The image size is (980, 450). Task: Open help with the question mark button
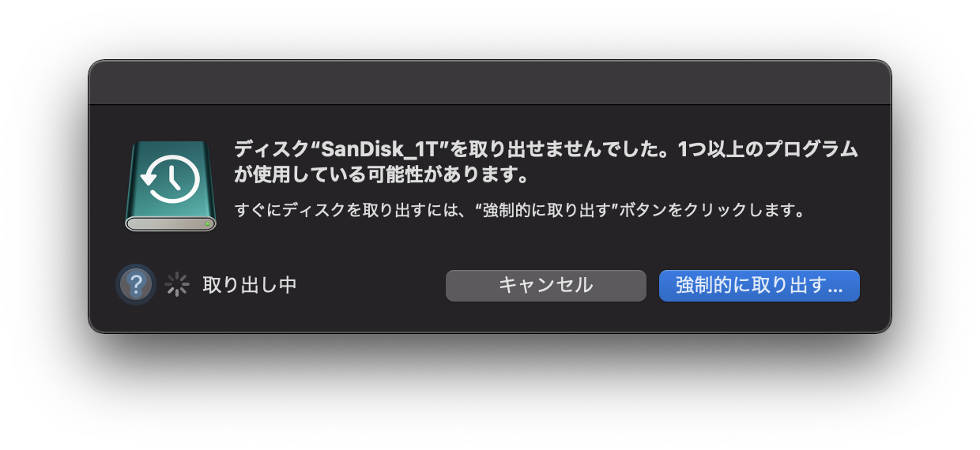(x=136, y=285)
